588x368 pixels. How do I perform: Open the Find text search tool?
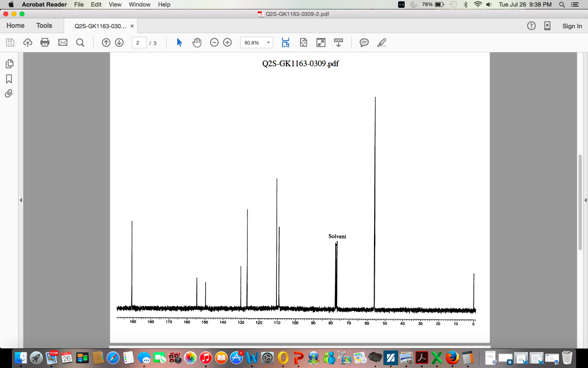[80, 43]
